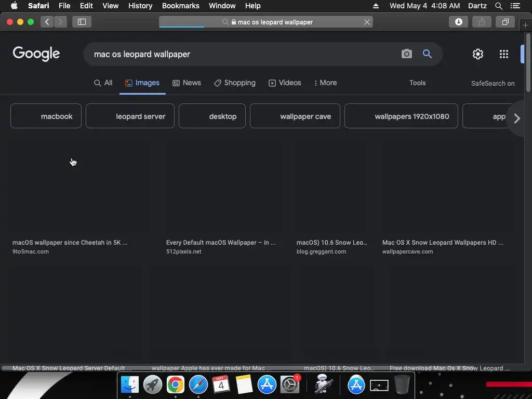Click the blue Google search magnifier
This screenshot has width=532, height=399.
[427, 54]
